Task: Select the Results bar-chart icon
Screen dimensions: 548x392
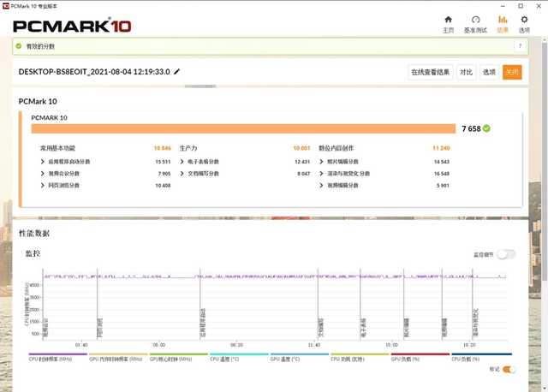Action: coord(503,20)
